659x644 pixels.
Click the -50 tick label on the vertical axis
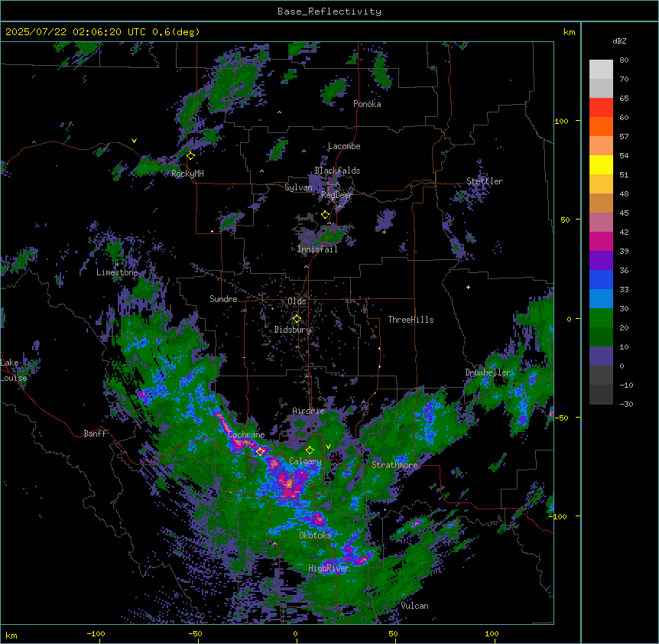point(561,418)
